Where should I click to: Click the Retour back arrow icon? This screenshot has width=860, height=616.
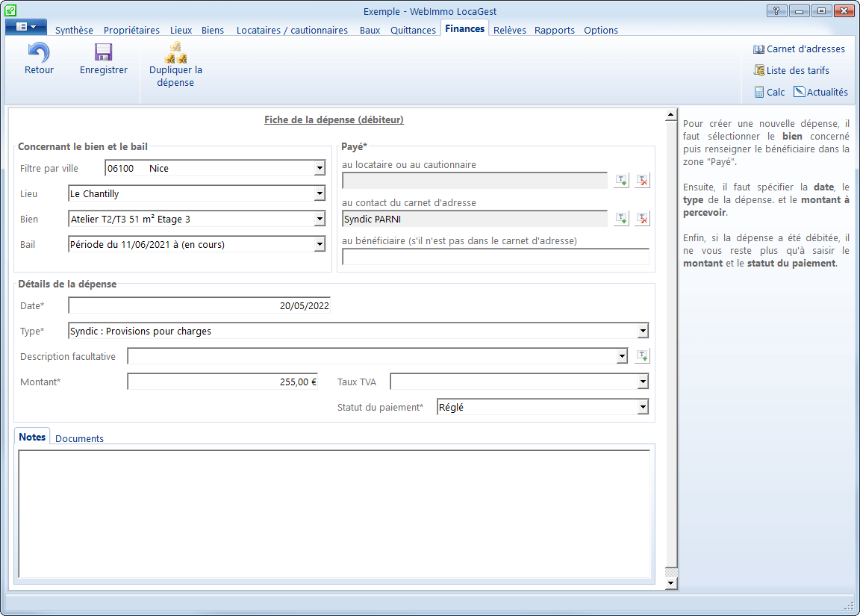pos(39,52)
